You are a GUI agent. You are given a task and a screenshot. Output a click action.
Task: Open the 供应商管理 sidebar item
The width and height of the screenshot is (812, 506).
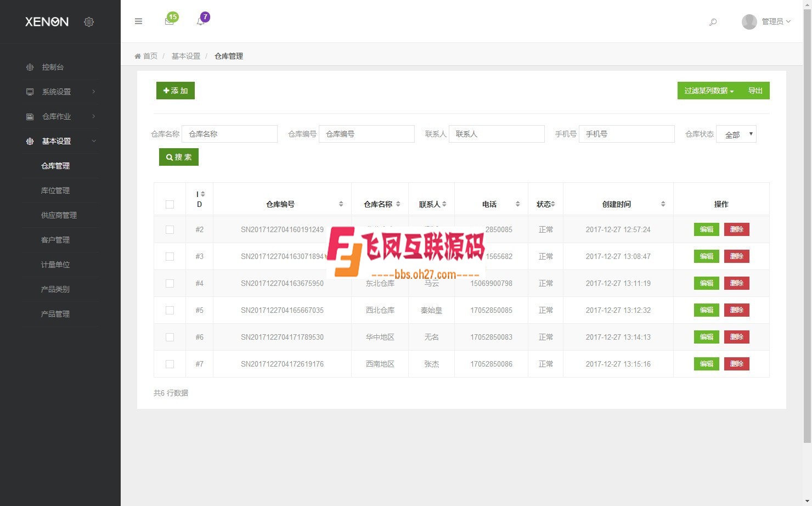[x=59, y=215]
